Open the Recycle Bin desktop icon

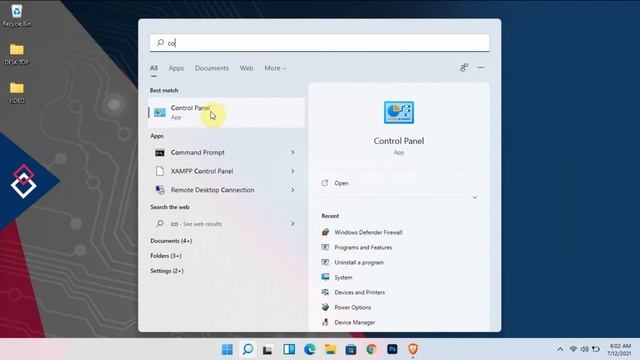[x=17, y=16]
